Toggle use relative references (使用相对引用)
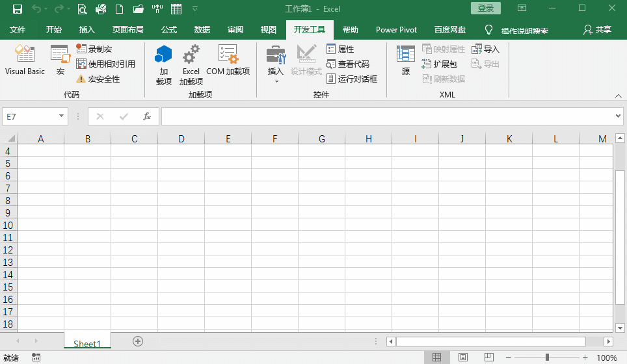The height and width of the screenshot is (364, 627). pos(105,64)
